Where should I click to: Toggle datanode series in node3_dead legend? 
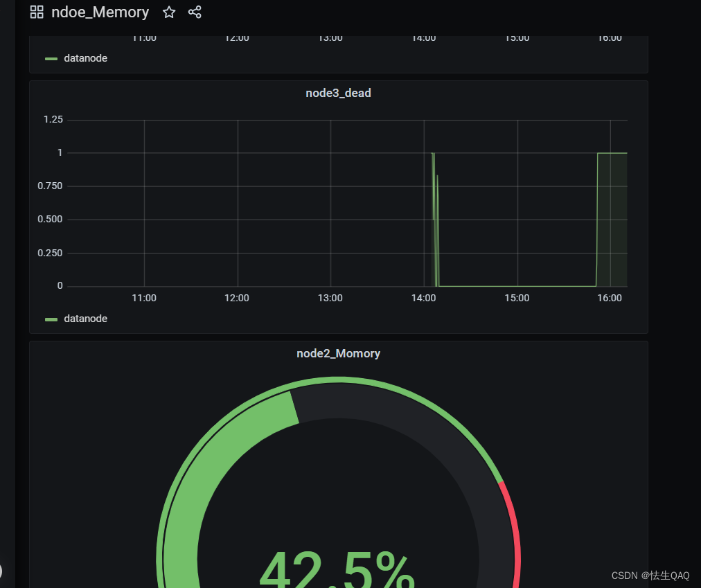(x=85, y=319)
